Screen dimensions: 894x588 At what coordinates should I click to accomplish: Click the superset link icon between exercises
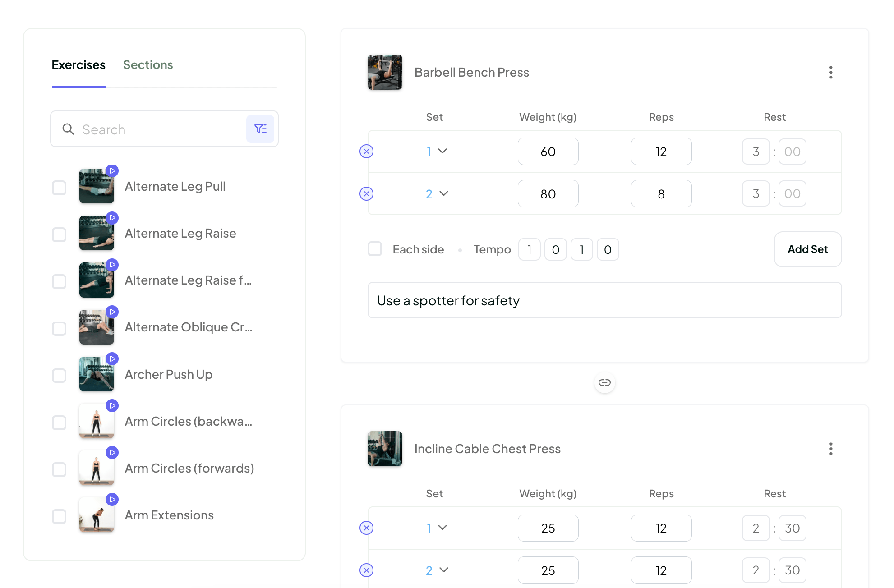coord(604,383)
